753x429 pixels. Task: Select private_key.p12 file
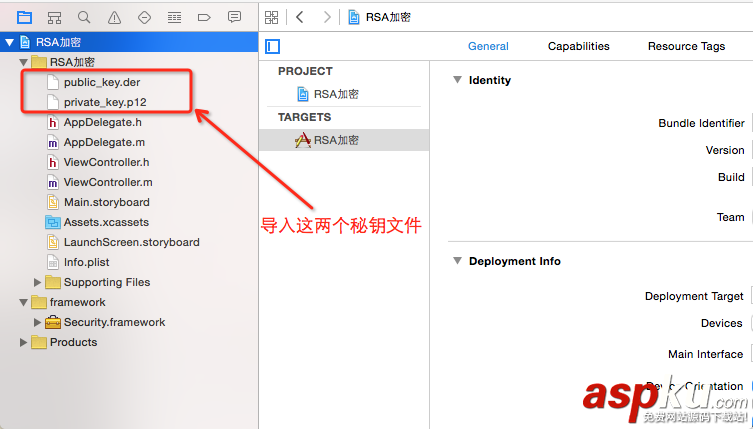105,102
